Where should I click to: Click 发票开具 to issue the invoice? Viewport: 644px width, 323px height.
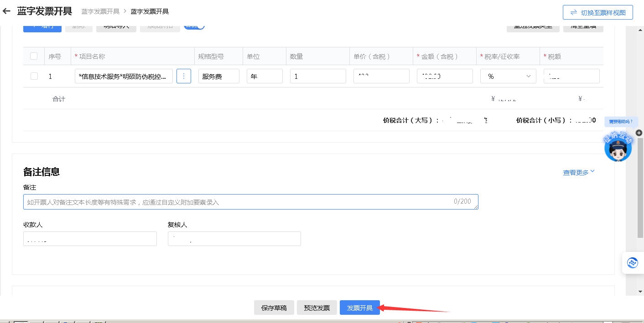359,308
